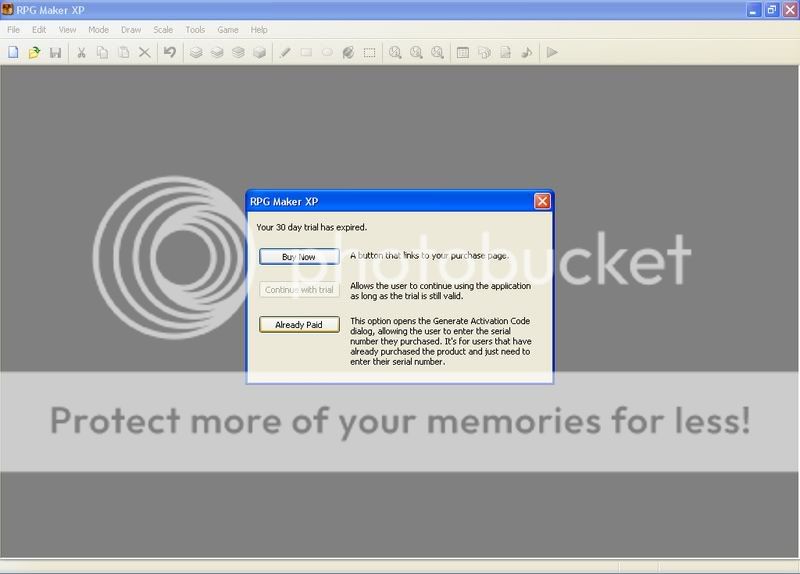Select the Rectangle drawing tool
Viewport: 800px width, 574px height.
pyautogui.click(x=306, y=52)
